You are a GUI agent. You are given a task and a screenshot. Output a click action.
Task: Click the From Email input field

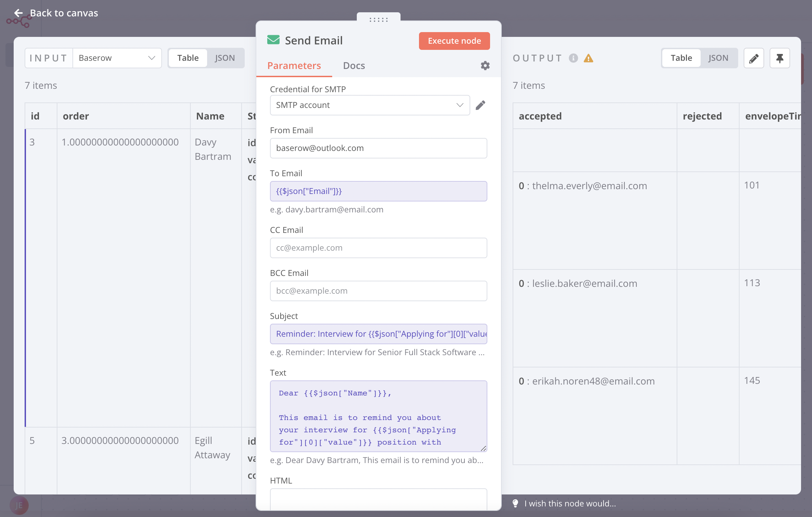(378, 148)
